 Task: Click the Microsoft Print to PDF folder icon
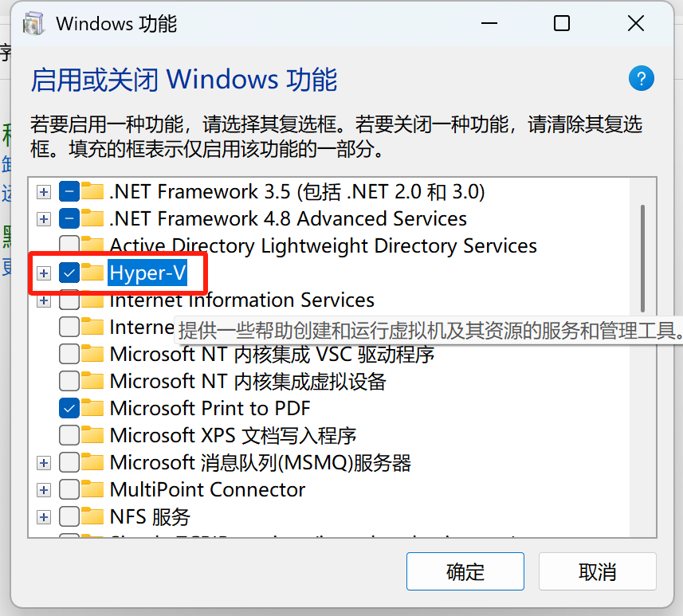click(x=93, y=408)
